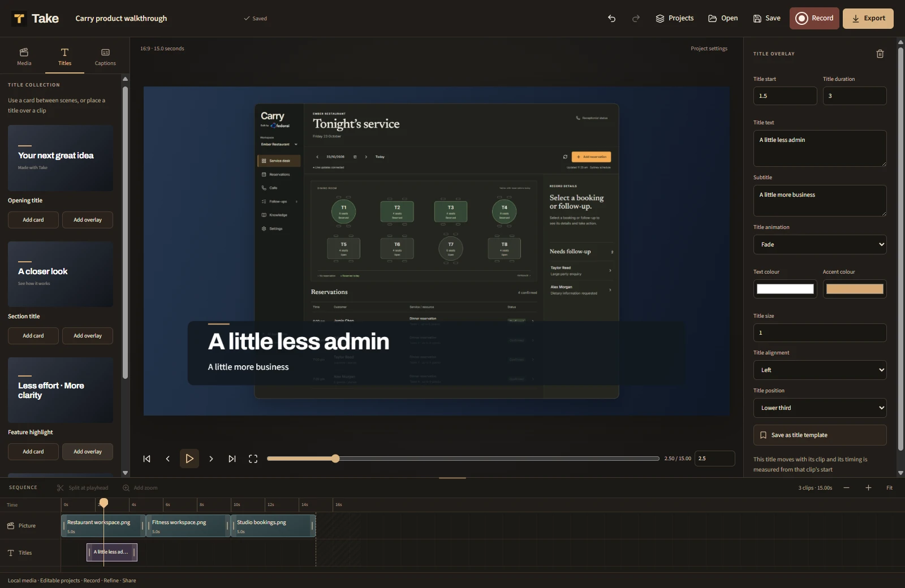Select the A closer look thumbnail
The image size is (905, 588).
click(x=61, y=274)
